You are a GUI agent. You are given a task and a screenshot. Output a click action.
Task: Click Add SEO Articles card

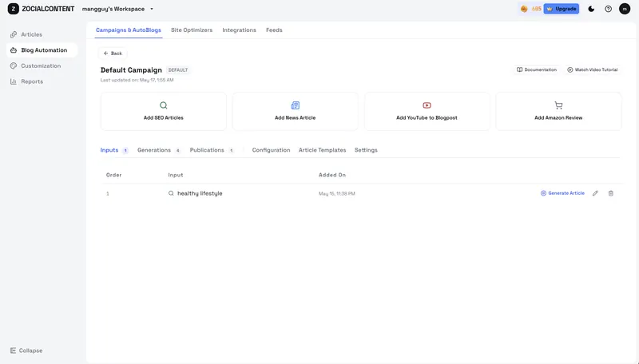tap(164, 111)
